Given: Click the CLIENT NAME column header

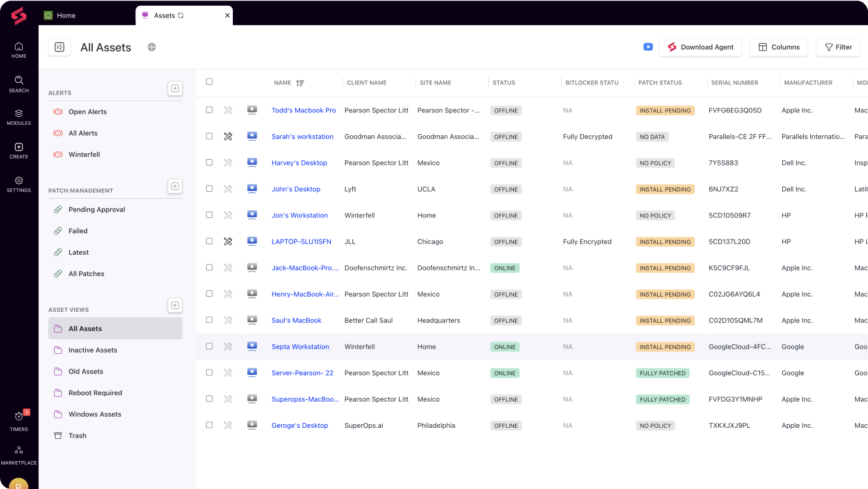Looking at the screenshot, I should pyautogui.click(x=367, y=83).
